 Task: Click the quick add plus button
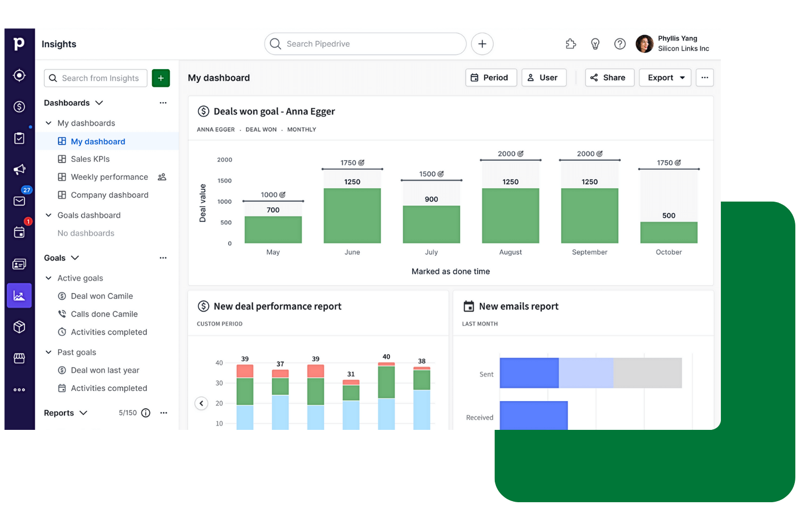coord(482,44)
